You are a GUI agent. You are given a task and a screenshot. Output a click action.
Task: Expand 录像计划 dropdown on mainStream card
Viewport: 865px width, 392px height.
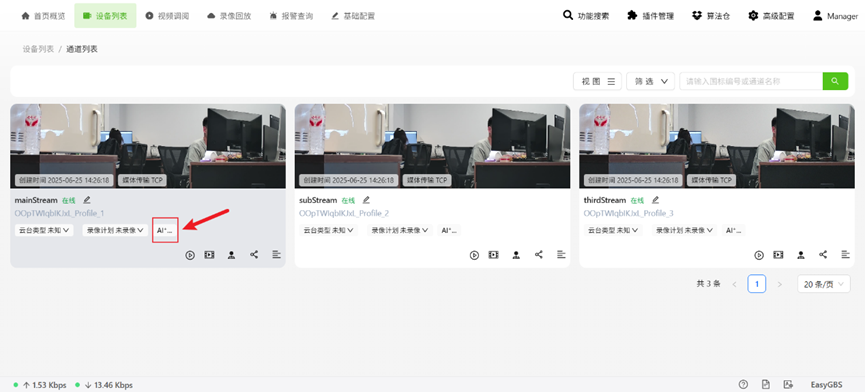coord(116,230)
